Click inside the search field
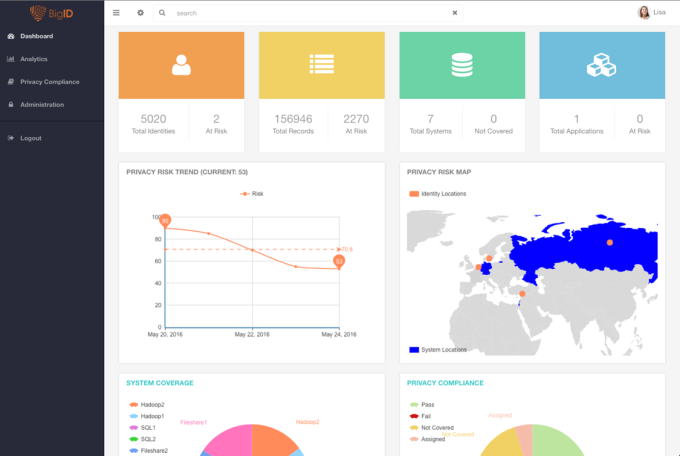Viewport: 680px width, 456px height. 308,13
